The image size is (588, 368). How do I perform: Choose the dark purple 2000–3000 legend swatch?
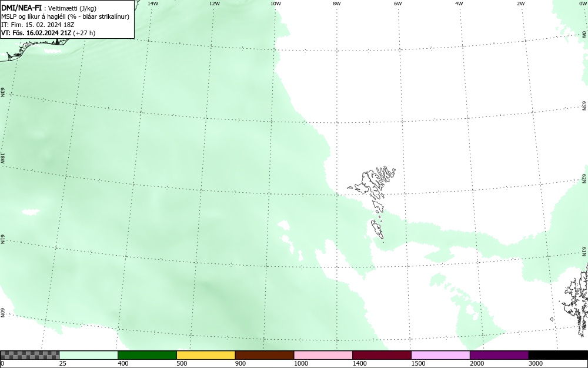pyautogui.click(x=499, y=355)
